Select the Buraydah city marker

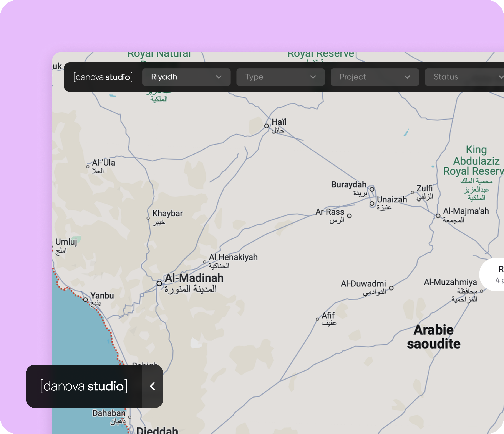(x=372, y=189)
